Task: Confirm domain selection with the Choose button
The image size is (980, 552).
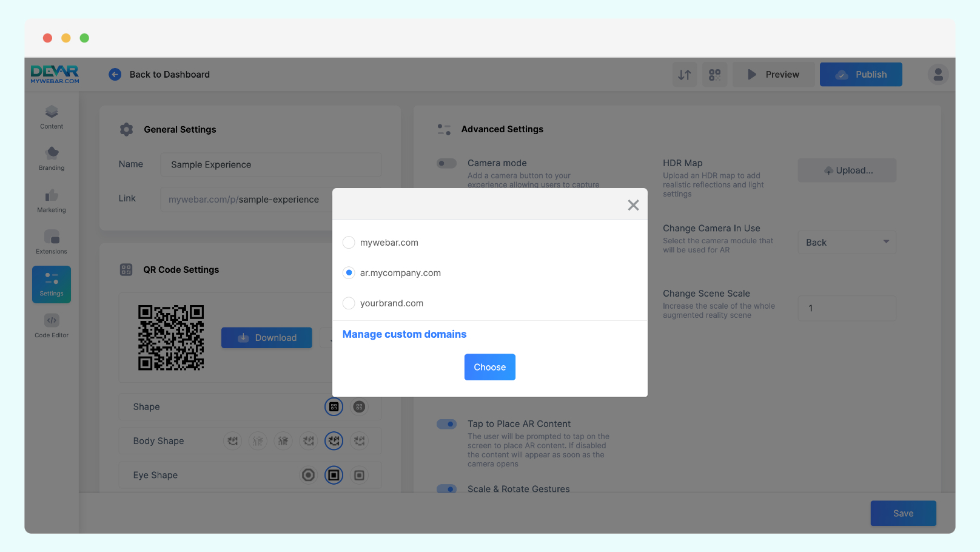Action: tap(489, 366)
